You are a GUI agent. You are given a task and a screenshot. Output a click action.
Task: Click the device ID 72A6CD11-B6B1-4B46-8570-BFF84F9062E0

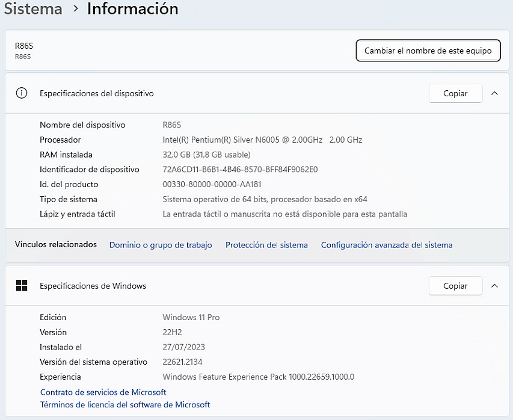tap(240, 169)
